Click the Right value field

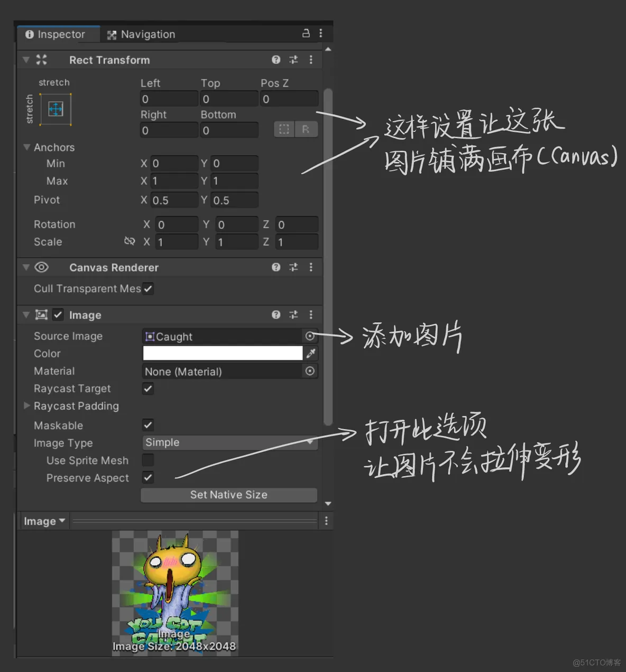tap(169, 130)
